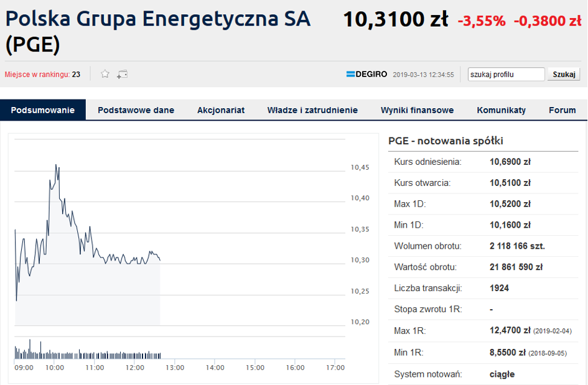
Task: Click the timestamp 2019-03-13 12:34:55
Action: tap(423, 75)
